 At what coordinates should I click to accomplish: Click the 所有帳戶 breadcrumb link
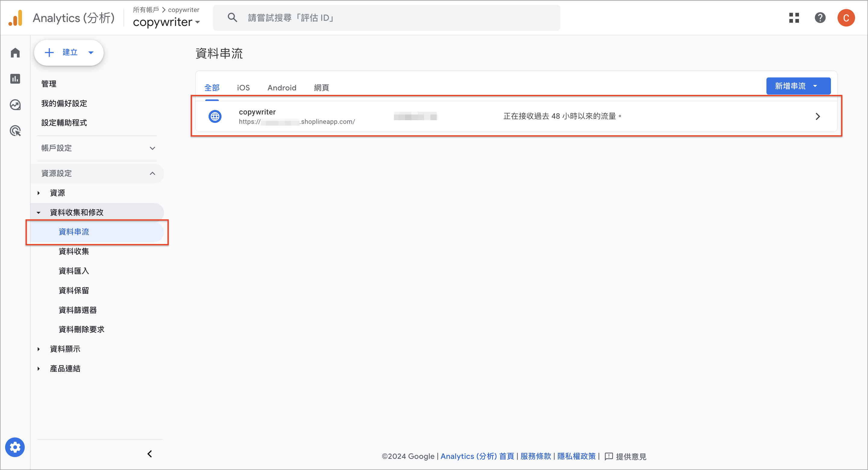coord(146,9)
